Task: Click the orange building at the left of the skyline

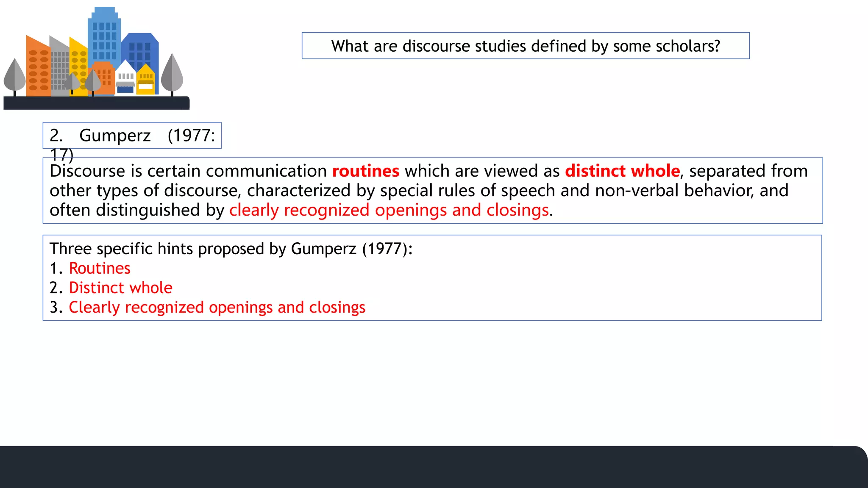Action: [38, 66]
